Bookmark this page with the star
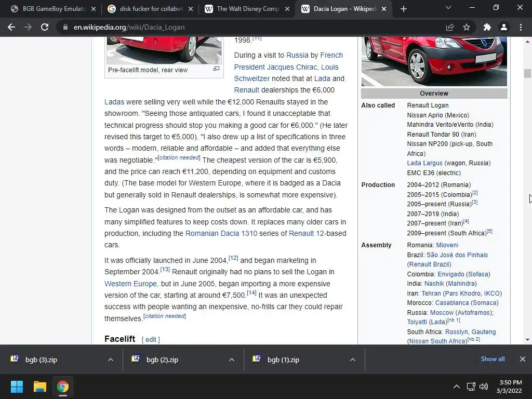Screen dimensions: 532x399 coord(467,27)
